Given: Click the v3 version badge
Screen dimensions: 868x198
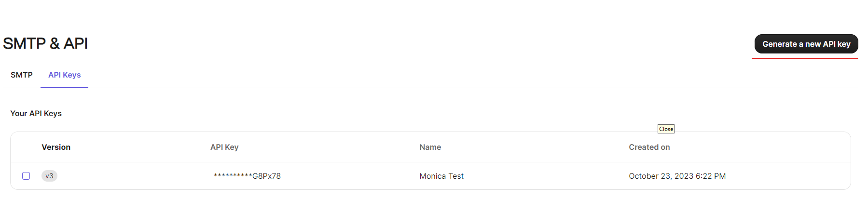Looking at the screenshot, I should (x=49, y=176).
